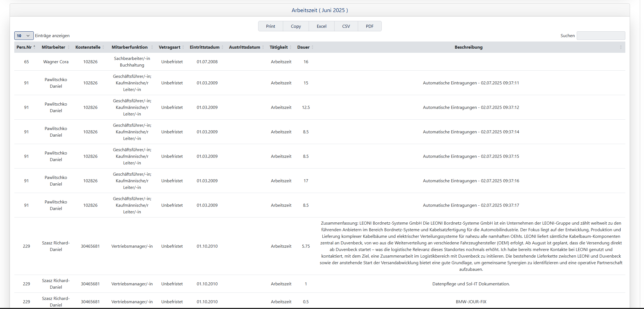644x309 pixels.
Task: Sort table by the Mitarbeiter column
Action: 54,47
